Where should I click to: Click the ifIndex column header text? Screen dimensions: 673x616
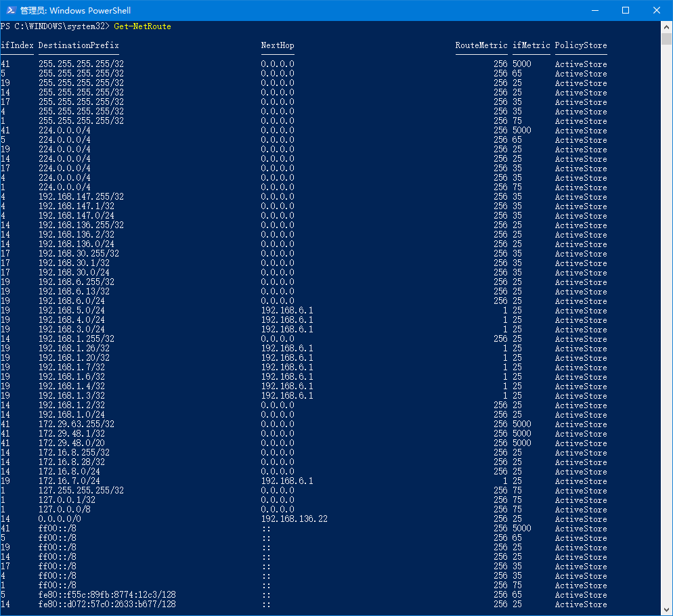16,45
